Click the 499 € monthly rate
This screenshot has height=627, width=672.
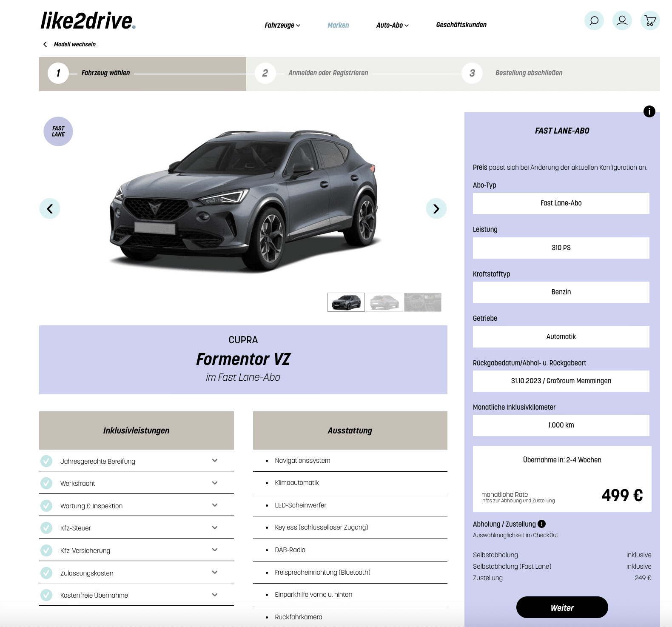(622, 495)
